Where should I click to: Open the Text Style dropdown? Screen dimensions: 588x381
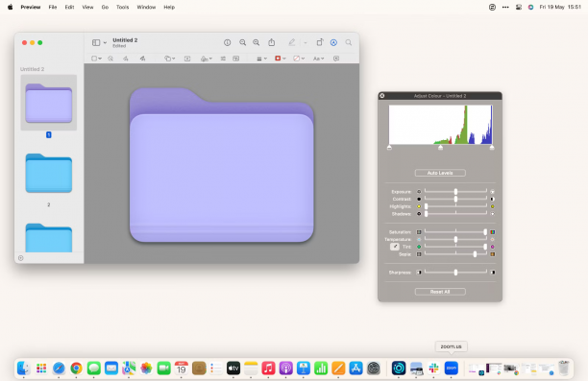point(318,59)
